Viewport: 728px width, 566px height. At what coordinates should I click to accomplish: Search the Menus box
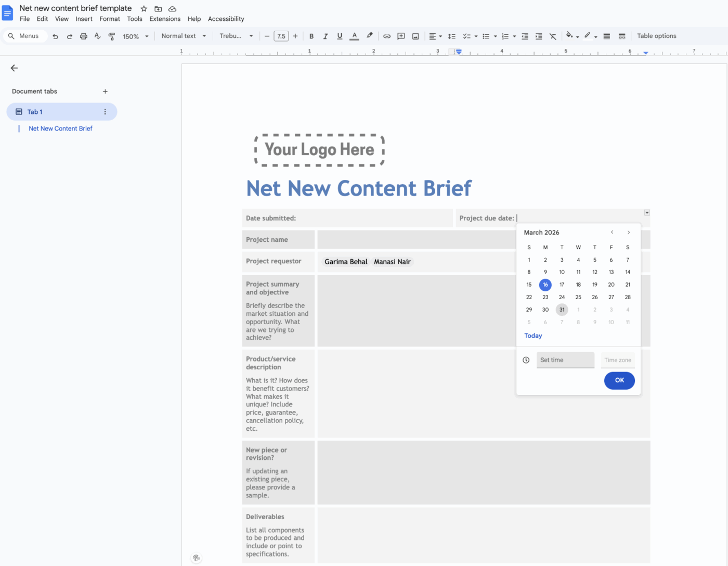(x=25, y=36)
